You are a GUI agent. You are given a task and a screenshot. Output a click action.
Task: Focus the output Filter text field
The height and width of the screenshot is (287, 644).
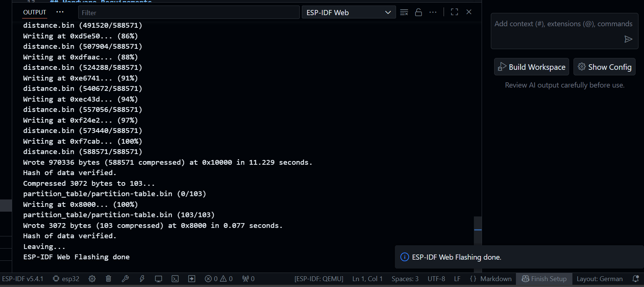click(x=188, y=13)
